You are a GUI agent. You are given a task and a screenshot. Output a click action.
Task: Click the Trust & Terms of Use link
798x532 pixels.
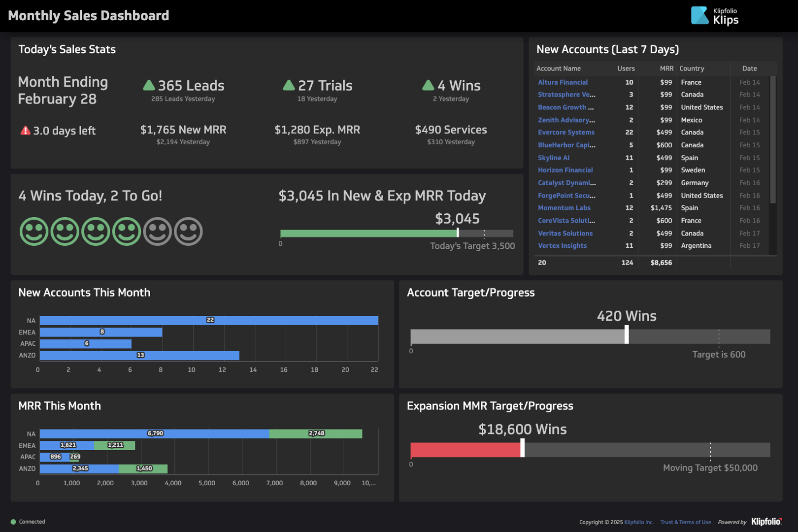pos(686,522)
